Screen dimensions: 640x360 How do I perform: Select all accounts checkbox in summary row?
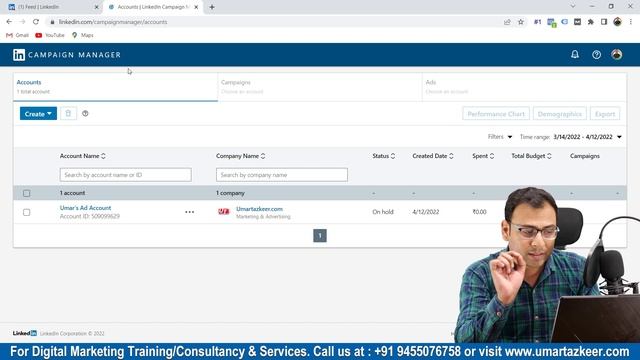(x=27, y=193)
